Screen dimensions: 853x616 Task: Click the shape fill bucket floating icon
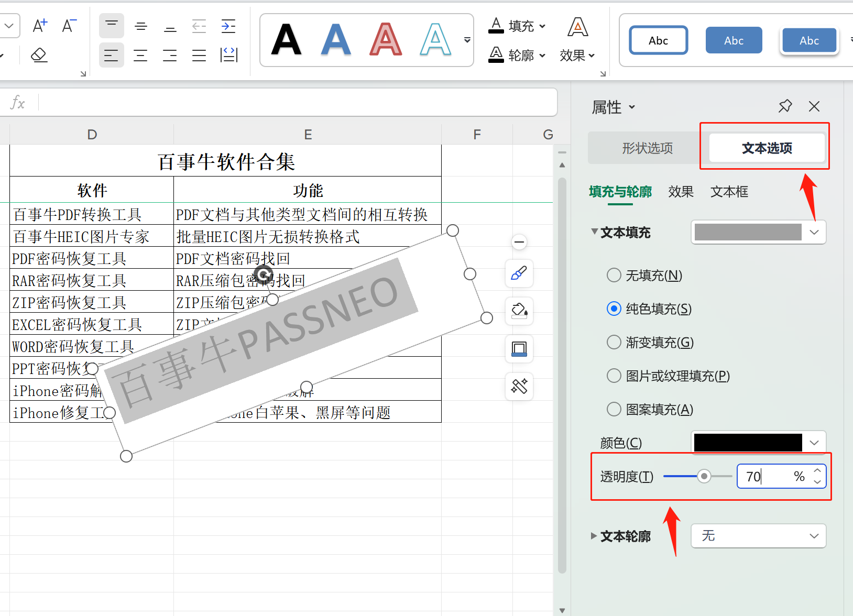(x=519, y=311)
